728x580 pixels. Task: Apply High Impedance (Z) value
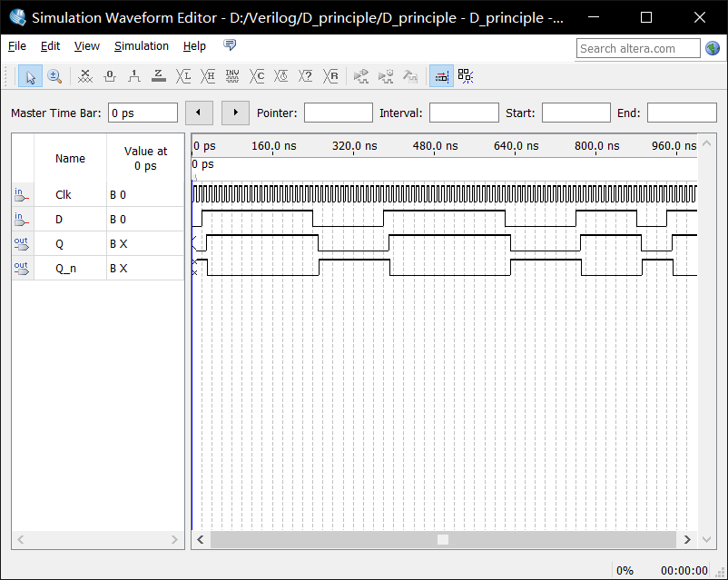click(x=158, y=76)
